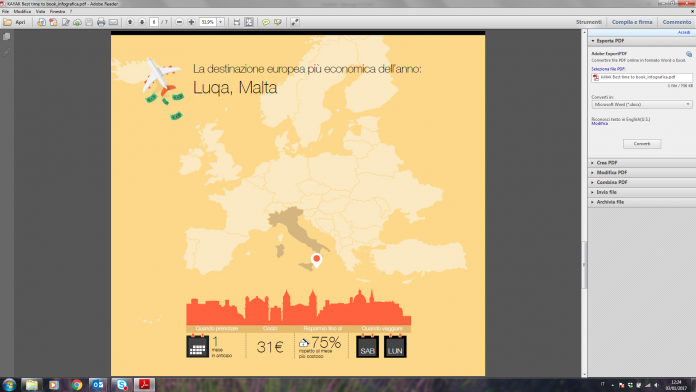
Task: Open the Microsoft Word format dropdown
Action: [641, 105]
